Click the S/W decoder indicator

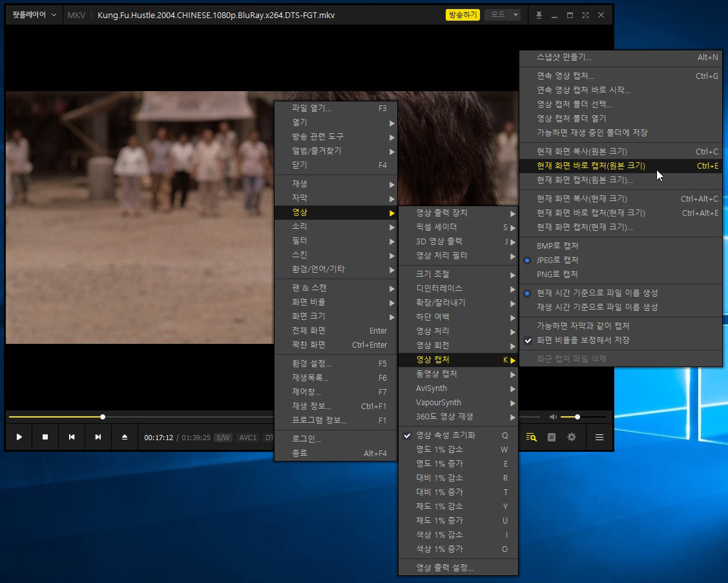coord(223,438)
